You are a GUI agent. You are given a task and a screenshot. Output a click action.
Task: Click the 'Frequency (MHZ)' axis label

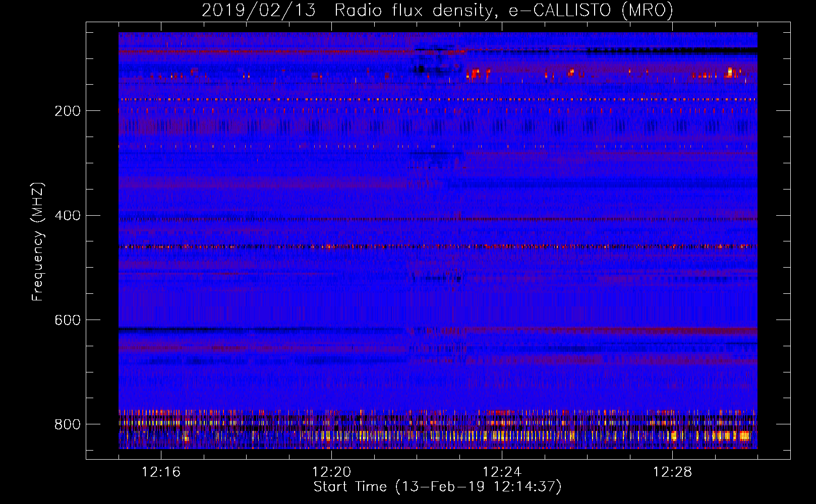[38, 242]
